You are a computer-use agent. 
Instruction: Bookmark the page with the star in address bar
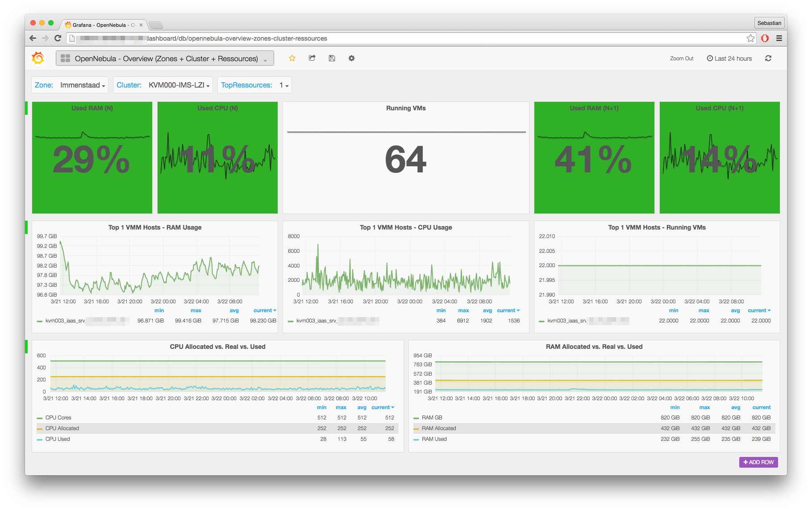(x=750, y=38)
